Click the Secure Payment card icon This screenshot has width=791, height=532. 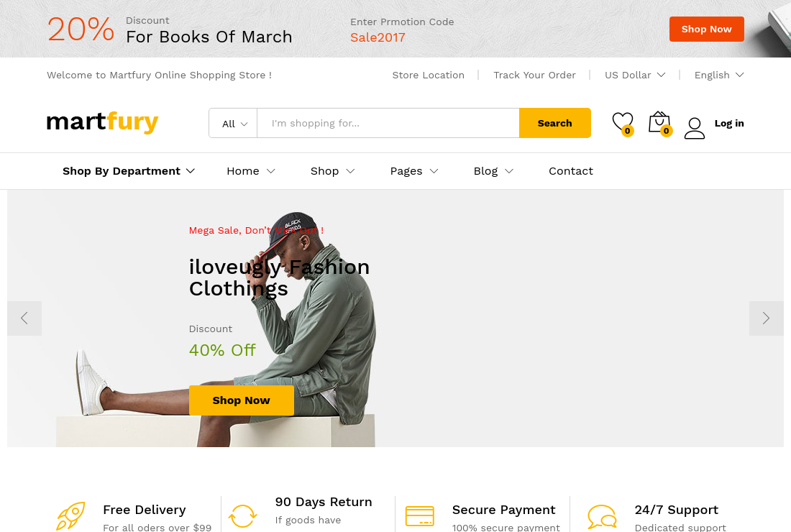(420, 516)
